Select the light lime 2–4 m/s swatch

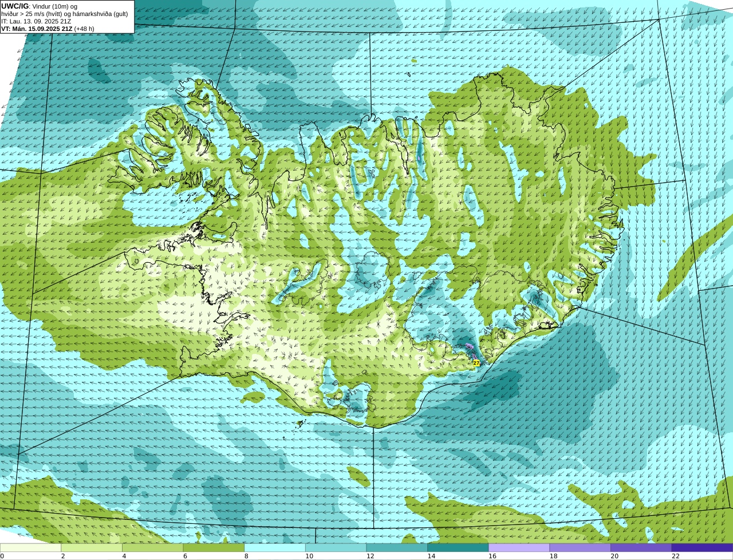click(x=92, y=547)
